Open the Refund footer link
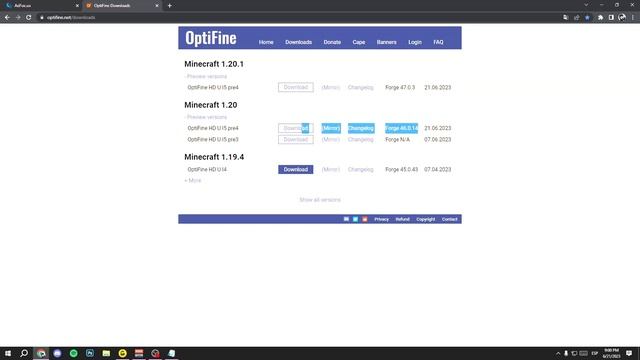This screenshot has width=640, height=360. [402, 219]
